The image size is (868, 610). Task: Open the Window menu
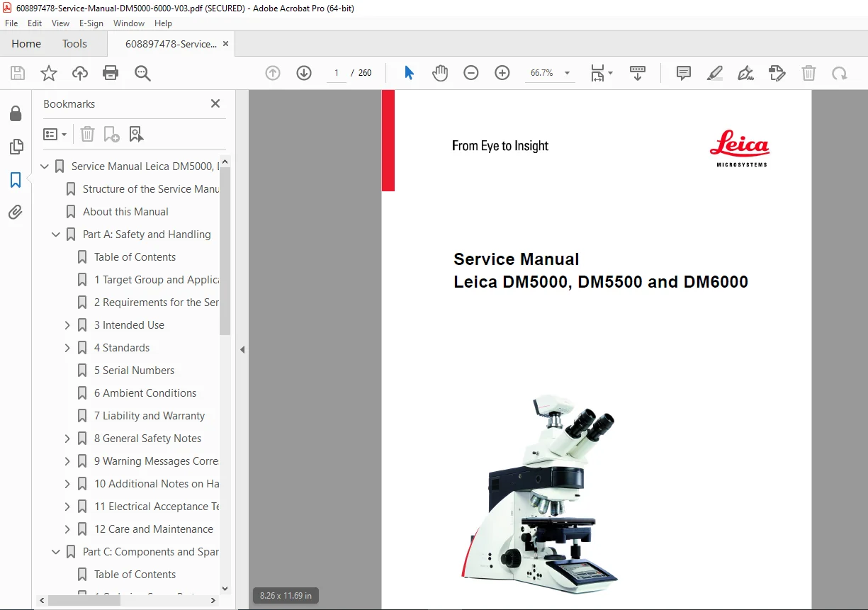click(129, 23)
